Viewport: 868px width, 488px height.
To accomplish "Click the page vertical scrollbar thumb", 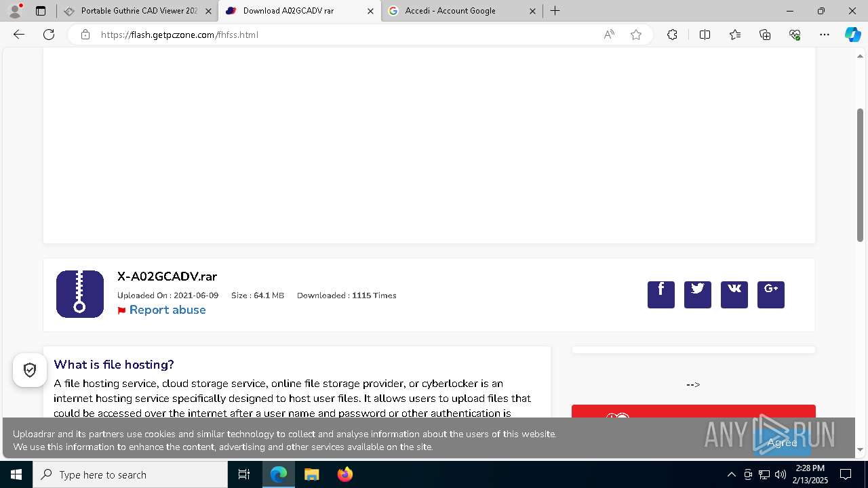I will pos(860,175).
